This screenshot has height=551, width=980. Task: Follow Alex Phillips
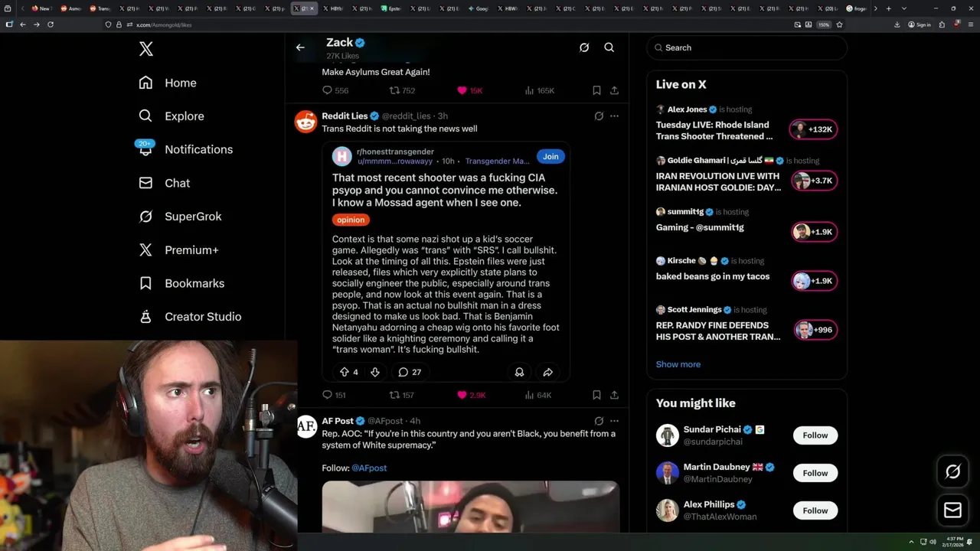click(815, 510)
